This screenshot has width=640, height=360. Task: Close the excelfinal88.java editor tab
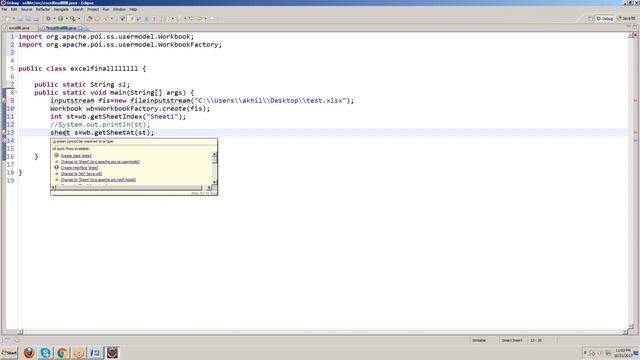click(x=80, y=28)
